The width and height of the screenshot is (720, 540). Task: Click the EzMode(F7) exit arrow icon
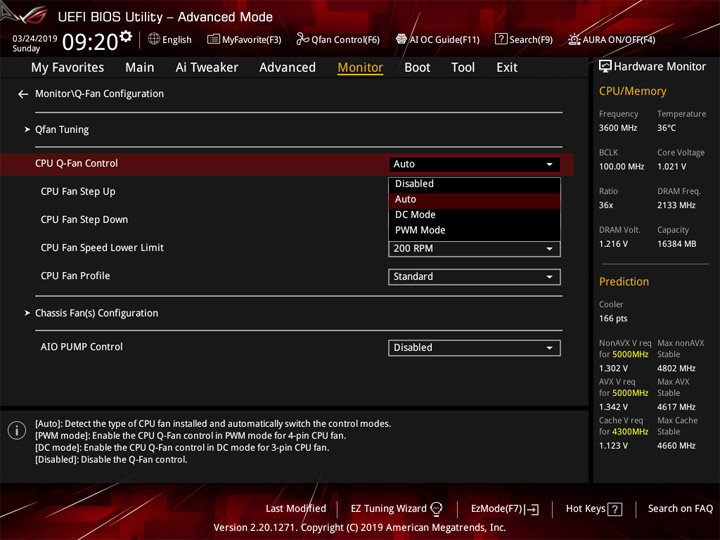pyautogui.click(x=533, y=509)
